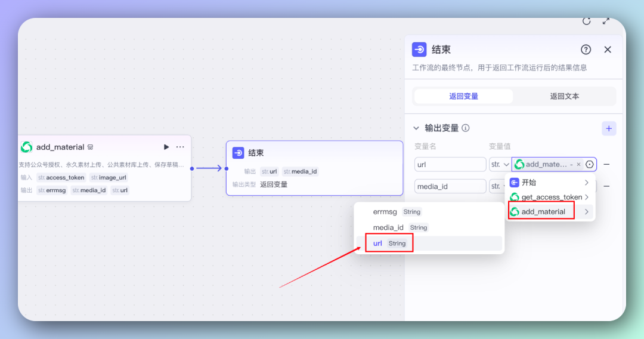Click the chevron next to add_material menu item
Image resolution: width=644 pixels, height=339 pixels.
pos(587,212)
